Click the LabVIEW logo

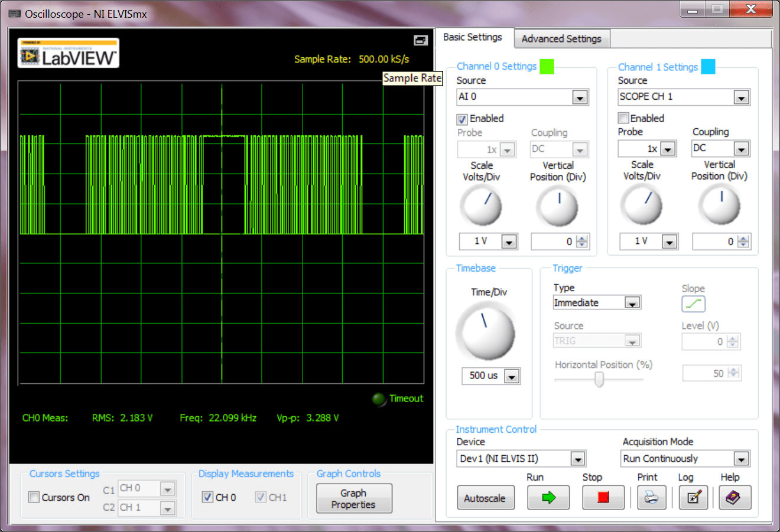point(69,53)
